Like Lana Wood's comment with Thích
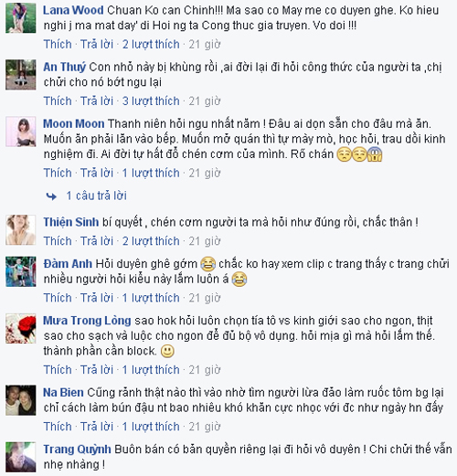The width and height of the screenshot is (457, 476). click(x=58, y=44)
